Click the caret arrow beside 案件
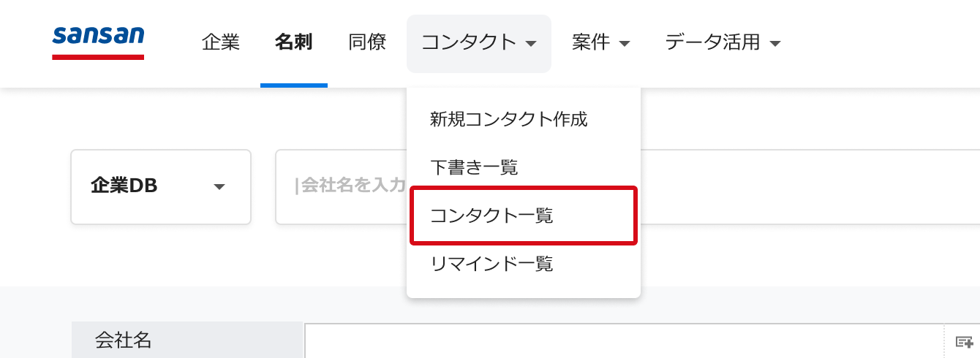The image size is (980, 358). [625, 44]
